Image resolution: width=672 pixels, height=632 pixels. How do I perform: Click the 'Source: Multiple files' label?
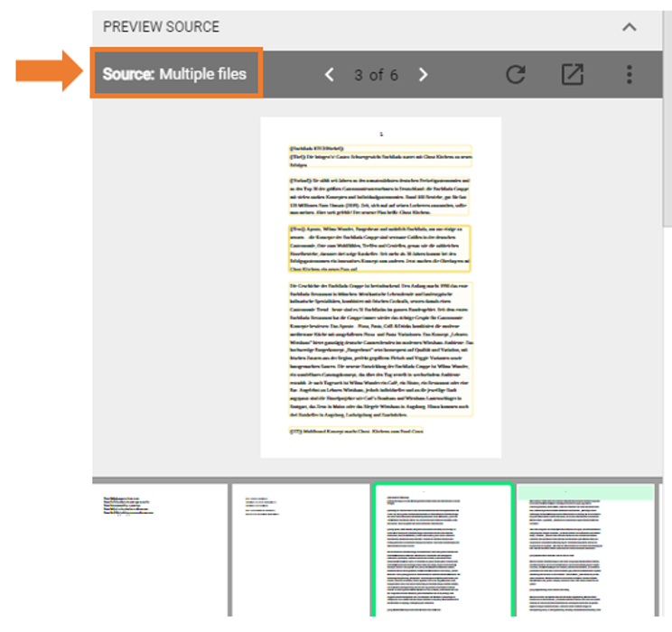(175, 74)
